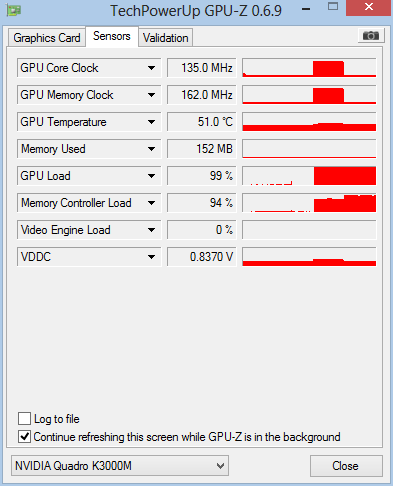Open the NVIDIA Quadro K3000M device selector

point(120,465)
